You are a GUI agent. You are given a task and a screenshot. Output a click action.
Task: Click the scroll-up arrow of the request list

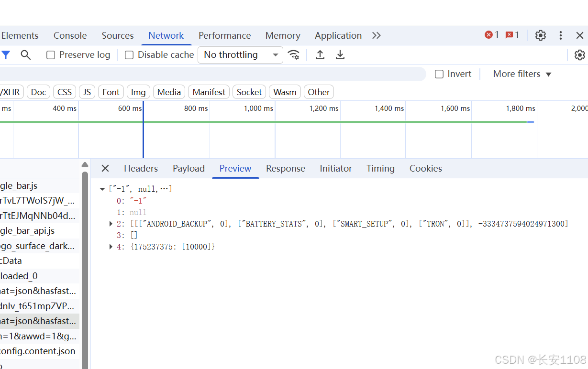[x=85, y=165]
